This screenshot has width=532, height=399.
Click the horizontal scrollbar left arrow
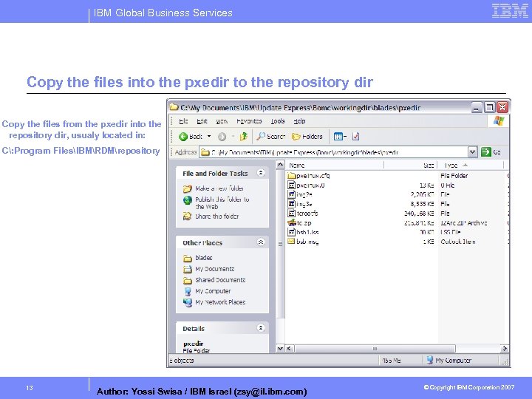click(x=290, y=349)
